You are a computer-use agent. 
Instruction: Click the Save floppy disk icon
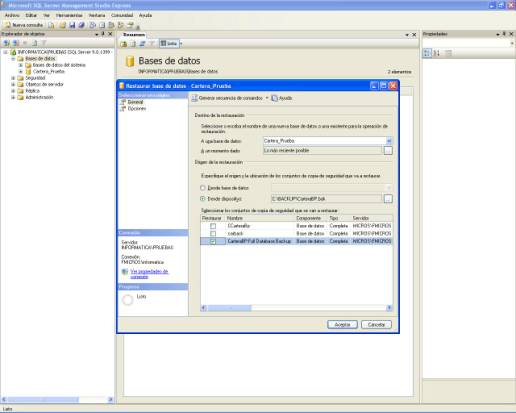(x=72, y=25)
